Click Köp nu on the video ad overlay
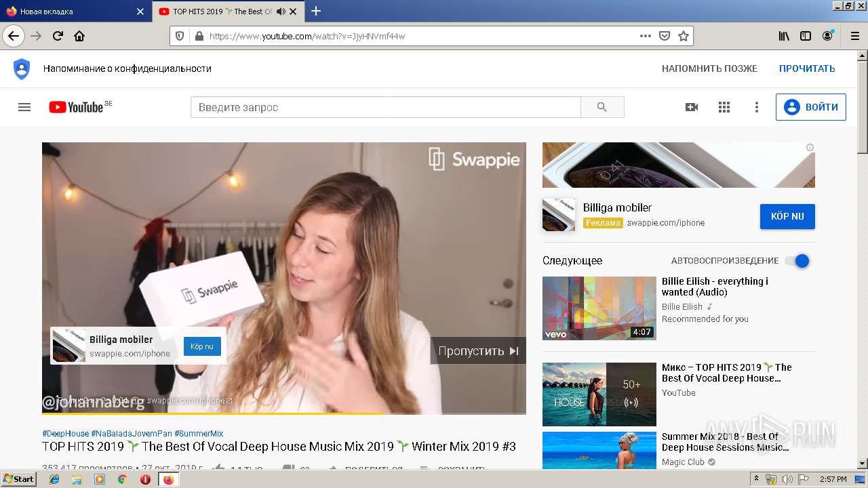This screenshot has width=868, height=488. tap(202, 346)
